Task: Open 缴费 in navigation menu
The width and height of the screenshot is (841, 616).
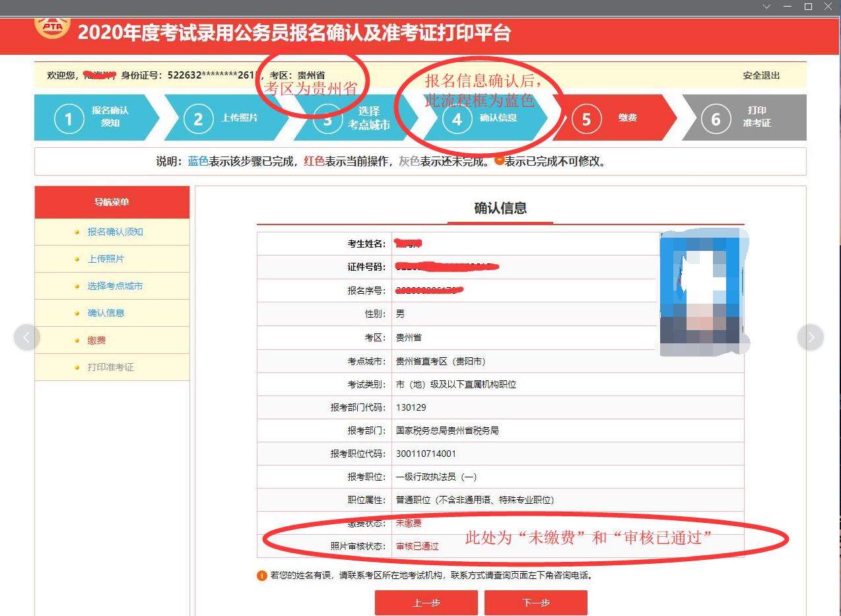Action: 96,340
